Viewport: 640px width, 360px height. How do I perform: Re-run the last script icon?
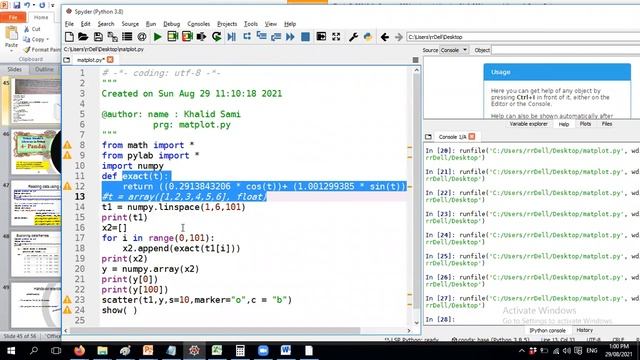click(216, 37)
